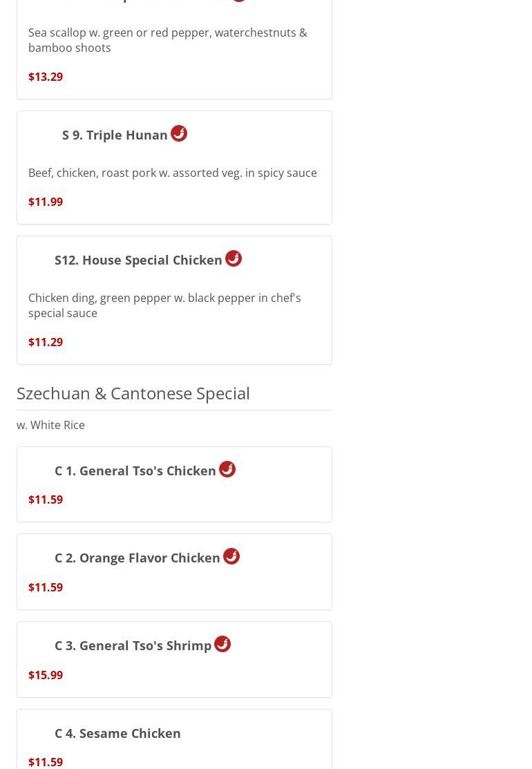Choose C 4. Sesame Chicken

pyautogui.click(x=117, y=734)
